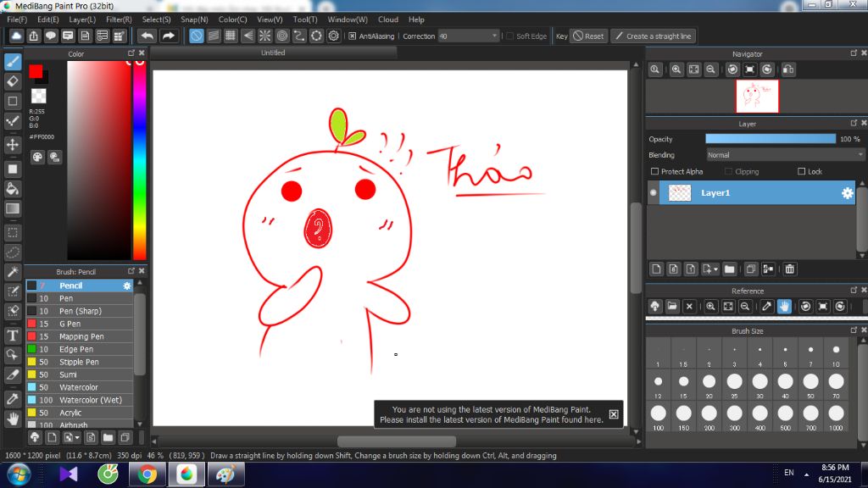This screenshot has width=868, height=488.
Task: Open the Snap menu
Action: click(x=194, y=19)
